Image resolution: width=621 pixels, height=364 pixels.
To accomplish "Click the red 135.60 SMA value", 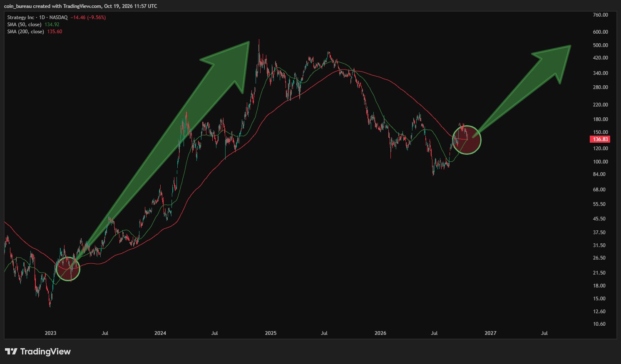I will 55,32.
